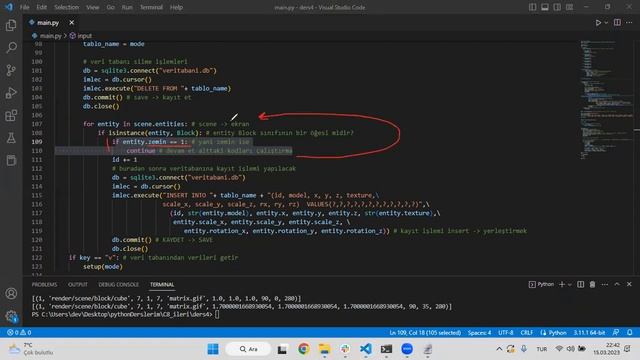The height and width of the screenshot is (360, 640).
Task: Show hidden system tray icons
Action: tap(499, 349)
